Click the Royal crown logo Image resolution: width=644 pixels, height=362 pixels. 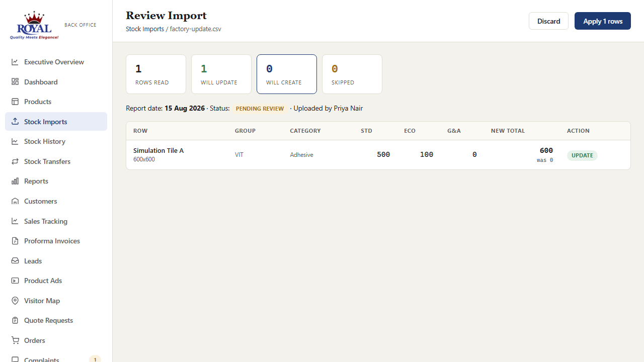click(34, 25)
